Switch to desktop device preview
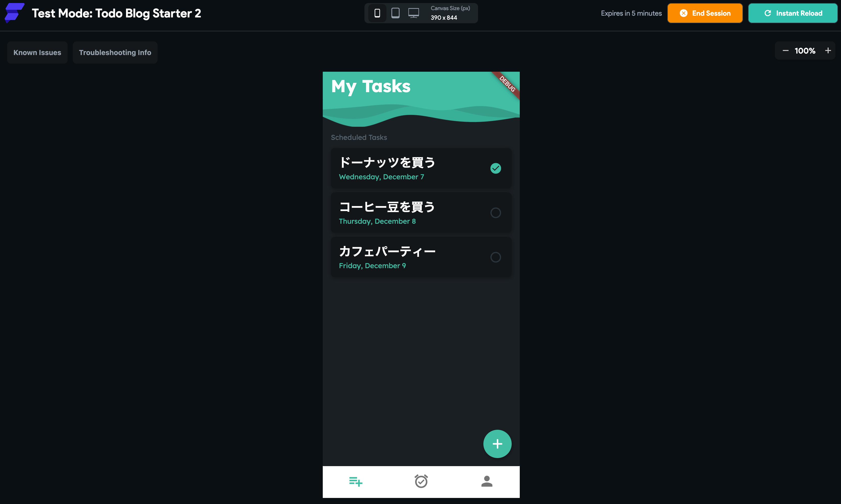This screenshot has height=504, width=841. tap(413, 13)
